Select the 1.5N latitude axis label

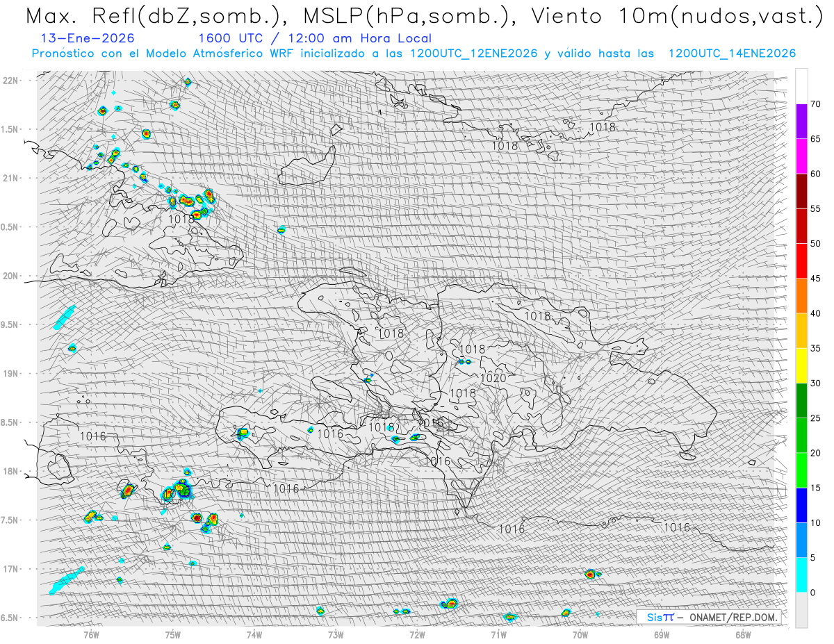tap(10, 129)
